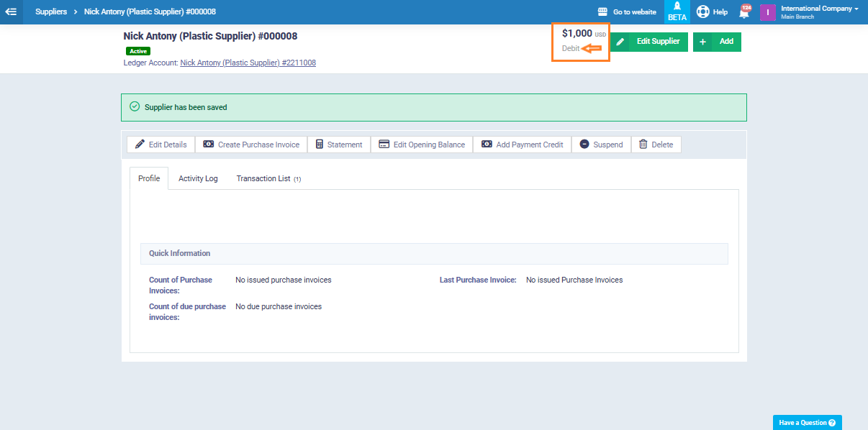This screenshot has height=430, width=868.
Task: Open the Nick Antony ledger account link
Action: coord(248,63)
